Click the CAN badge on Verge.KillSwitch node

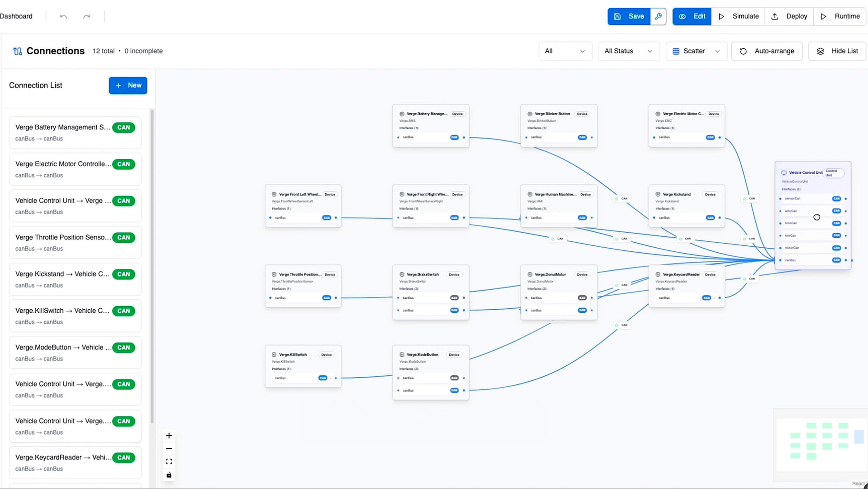pyautogui.click(x=323, y=378)
